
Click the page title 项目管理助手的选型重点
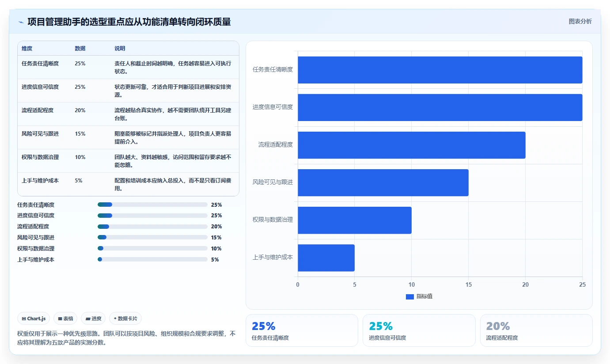pyautogui.click(x=129, y=22)
